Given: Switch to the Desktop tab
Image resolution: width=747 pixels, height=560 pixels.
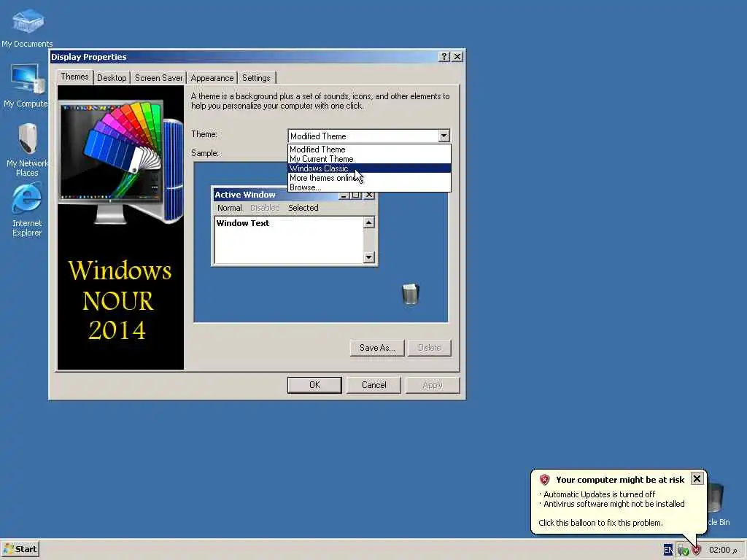Looking at the screenshot, I should [112, 78].
